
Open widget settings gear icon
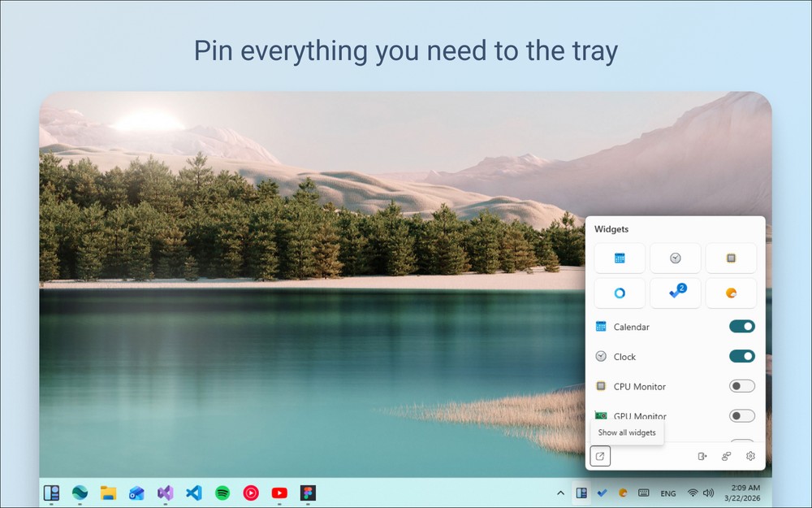pos(750,456)
